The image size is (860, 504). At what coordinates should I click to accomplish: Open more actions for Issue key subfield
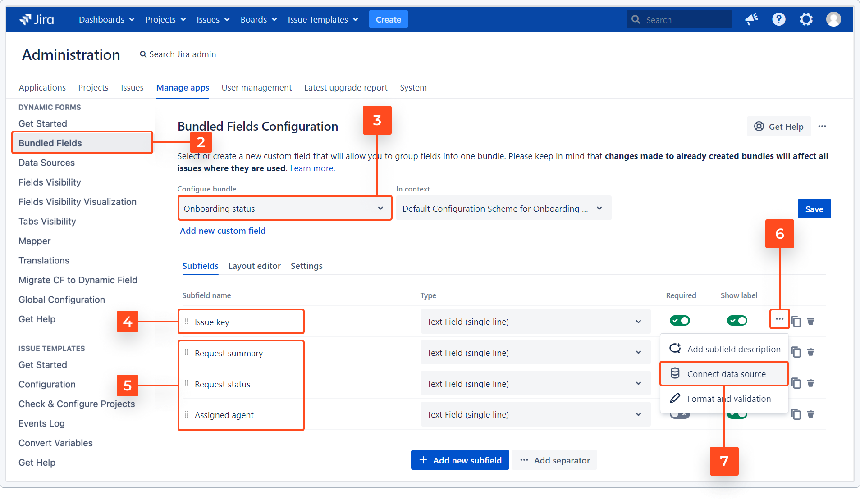pyautogui.click(x=779, y=319)
